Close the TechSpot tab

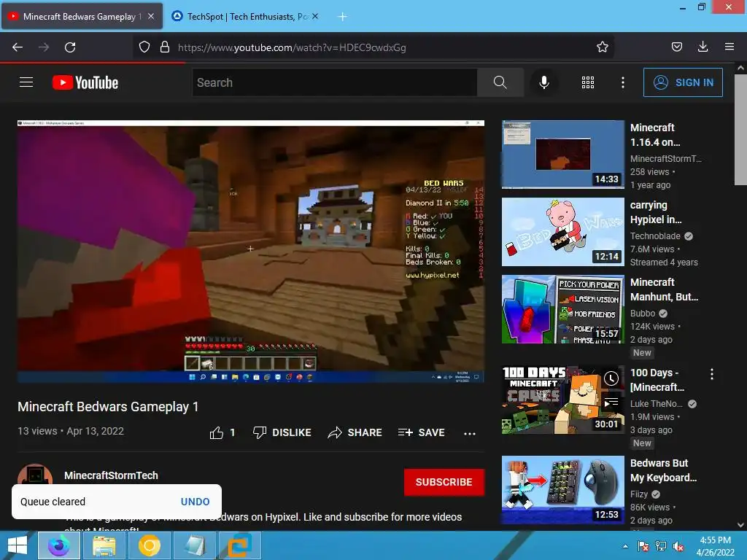[x=315, y=16]
